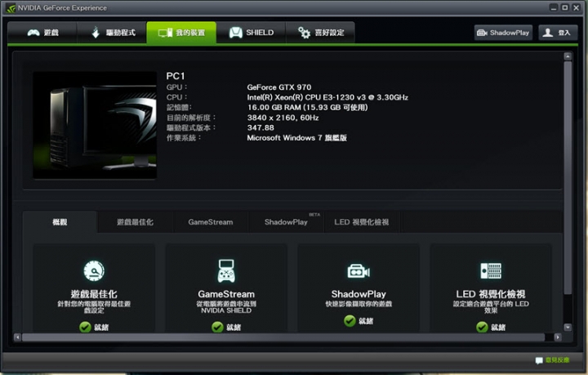The image size is (588, 375).
Task: Click the PC1 device name
Action: coord(176,76)
